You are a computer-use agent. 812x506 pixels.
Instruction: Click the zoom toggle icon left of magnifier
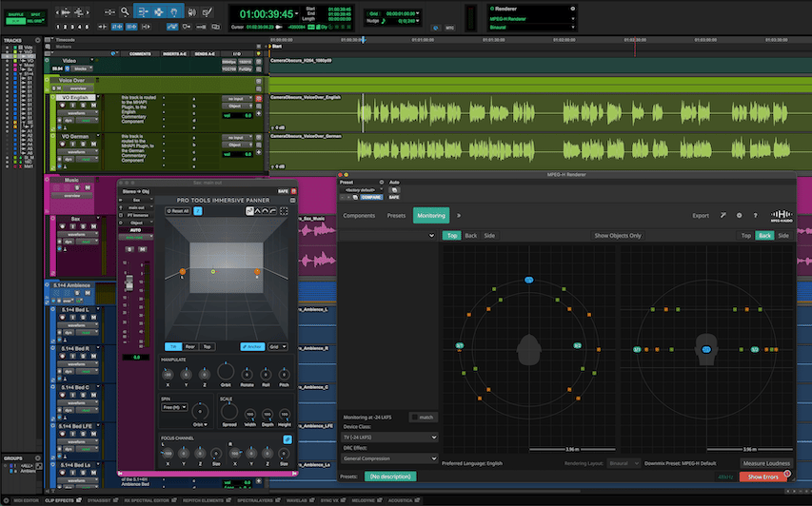[109, 11]
